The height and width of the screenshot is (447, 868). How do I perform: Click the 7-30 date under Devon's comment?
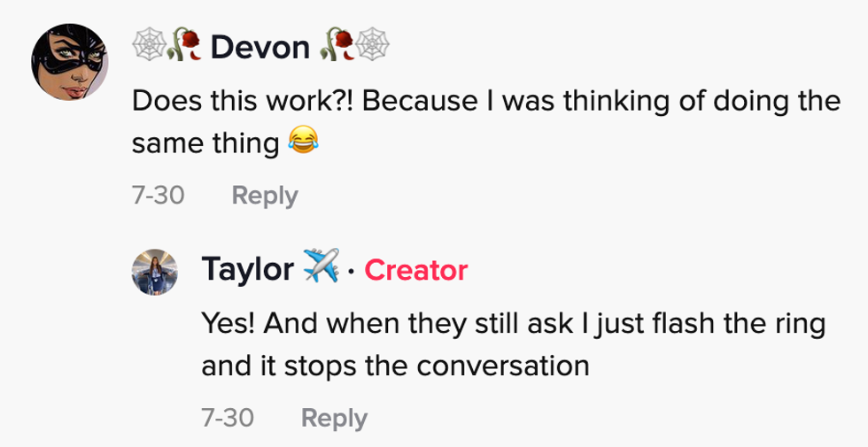(158, 196)
